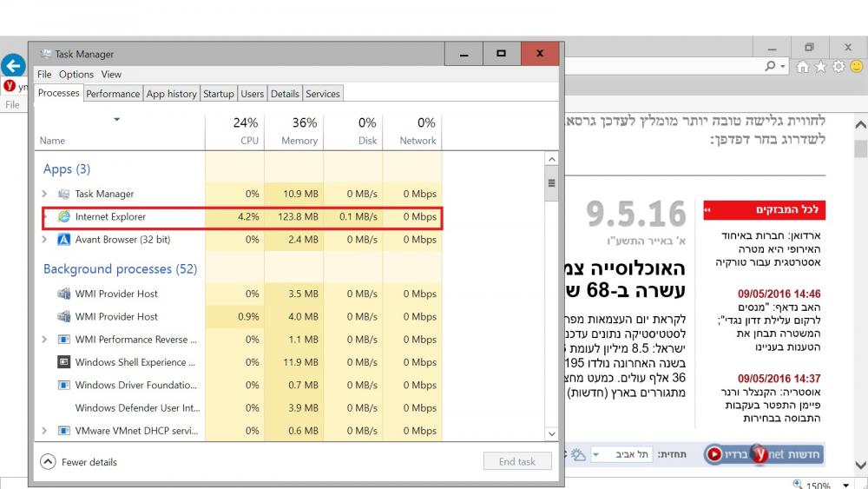Switch to the Details tab
This screenshot has width=868, height=489.
(x=285, y=94)
